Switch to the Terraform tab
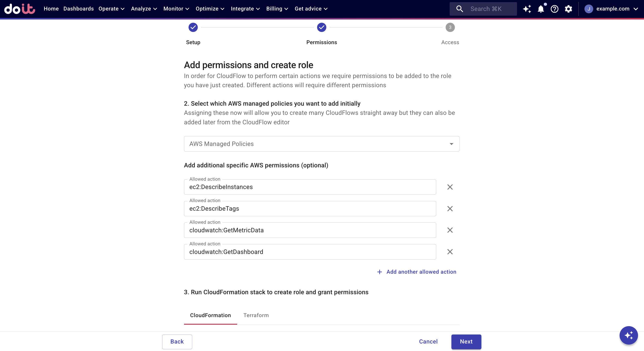This screenshot has width=644, height=351. 256,315
